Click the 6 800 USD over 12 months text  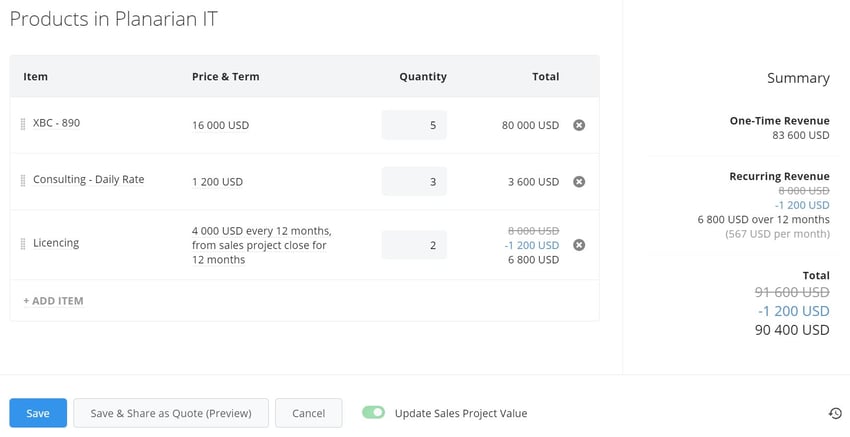click(x=763, y=220)
